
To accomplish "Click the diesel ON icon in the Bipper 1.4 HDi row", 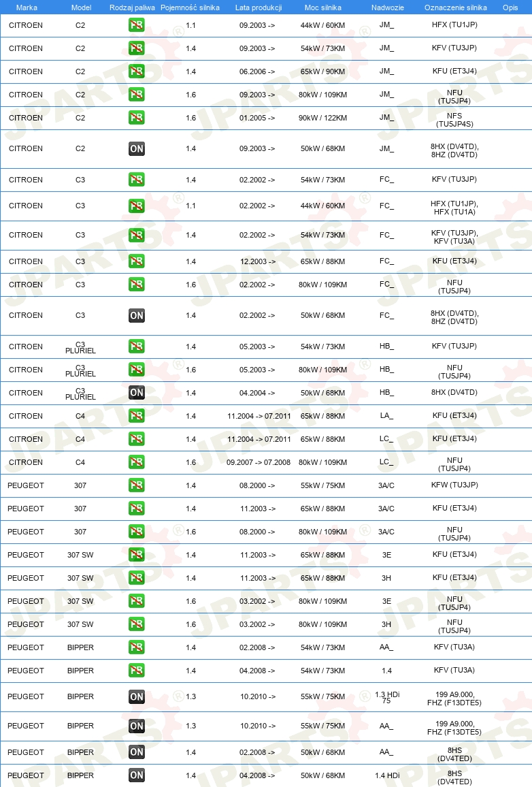I will (136, 775).
